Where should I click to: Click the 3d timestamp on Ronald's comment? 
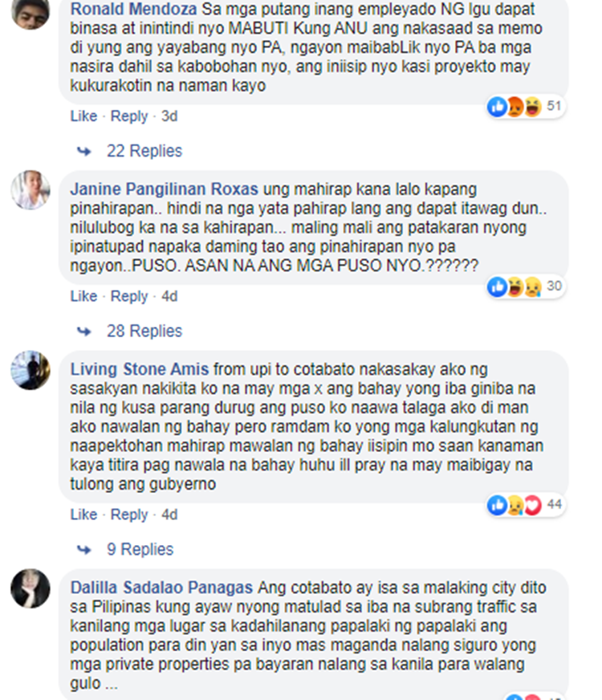tap(169, 116)
